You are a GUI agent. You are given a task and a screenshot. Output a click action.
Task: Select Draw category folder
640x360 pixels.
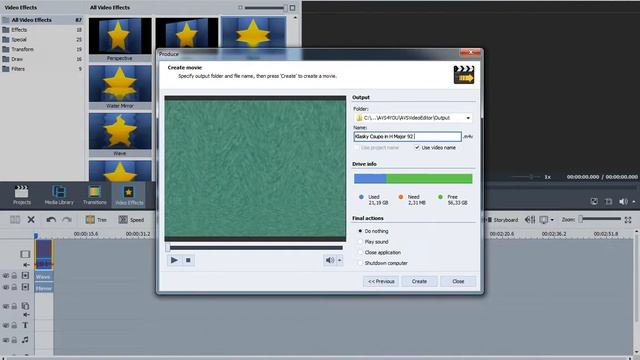pos(42,59)
